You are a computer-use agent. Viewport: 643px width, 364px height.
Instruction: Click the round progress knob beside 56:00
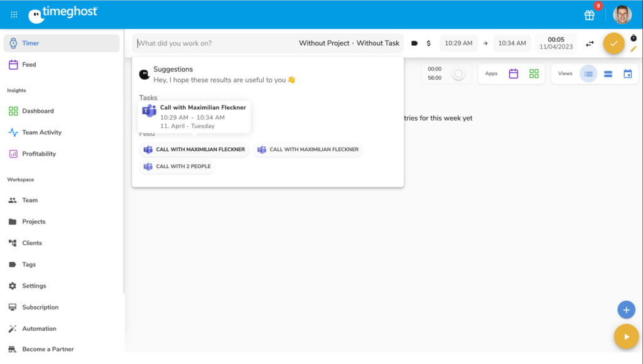click(458, 74)
